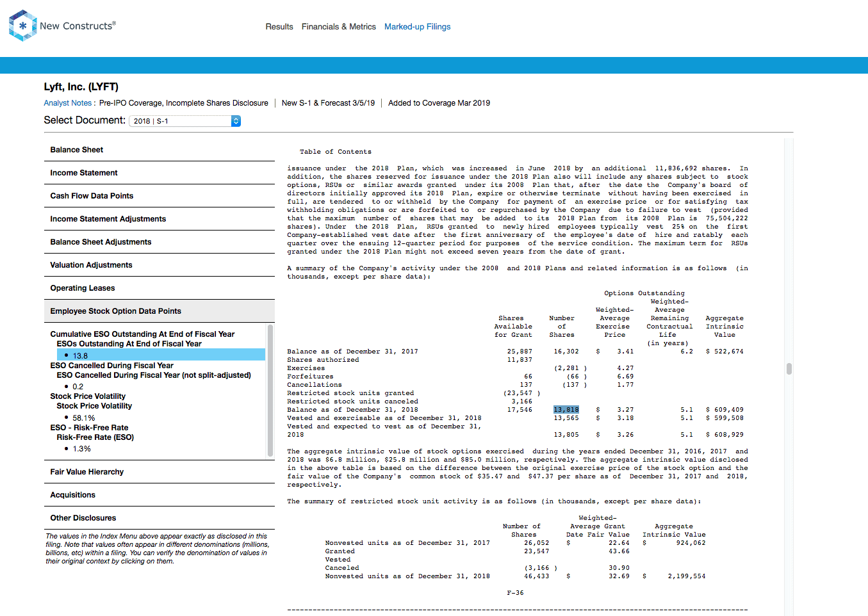
Task: Click 'Added to Coverage Mar 2019' note
Action: 439,103
